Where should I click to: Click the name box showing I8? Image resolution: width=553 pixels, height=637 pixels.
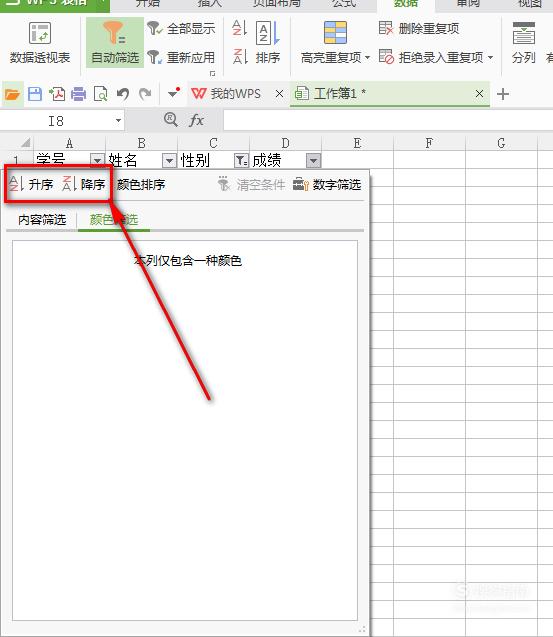(x=56, y=121)
